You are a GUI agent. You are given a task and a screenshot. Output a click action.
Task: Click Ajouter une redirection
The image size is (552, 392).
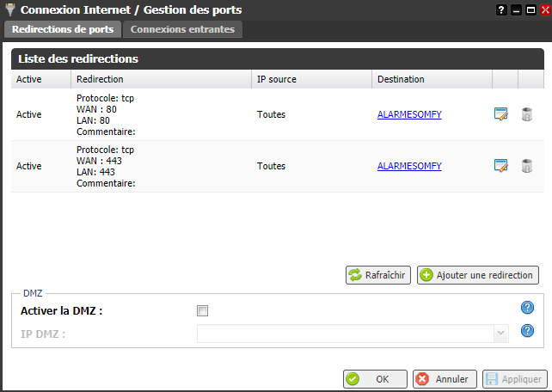[x=477, y=275]
